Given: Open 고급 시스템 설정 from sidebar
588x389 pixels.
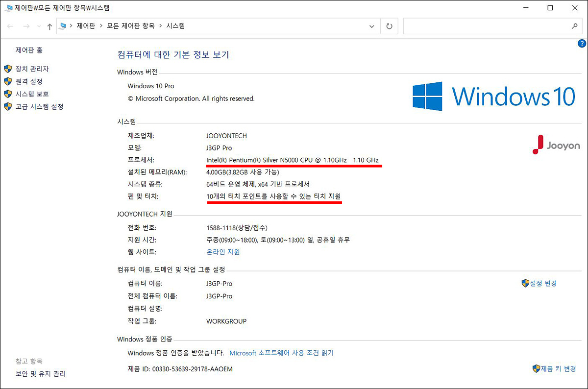Looking at the screenshot, I should 39,106.
